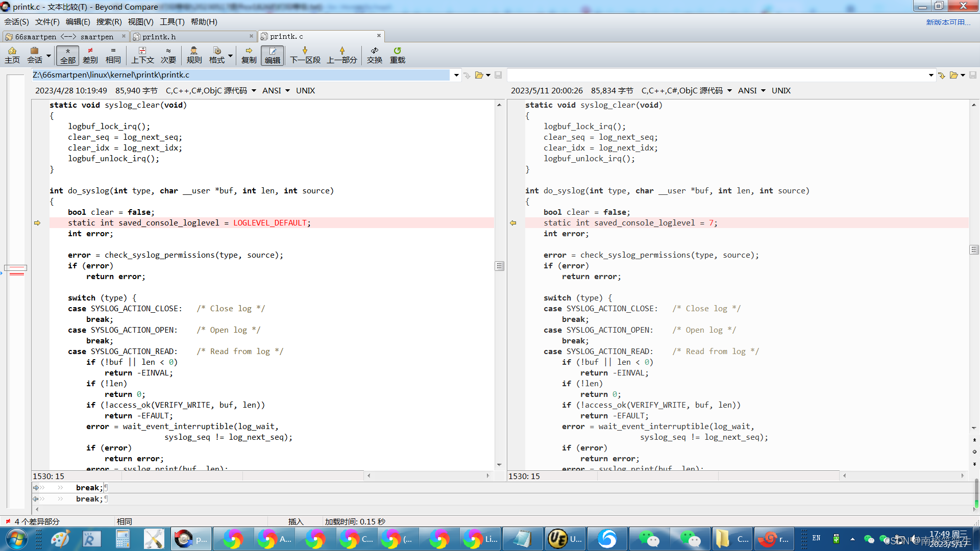Swap sides with the 交换 icon
Screen dimensions: 980x551
tap(374, 55)
